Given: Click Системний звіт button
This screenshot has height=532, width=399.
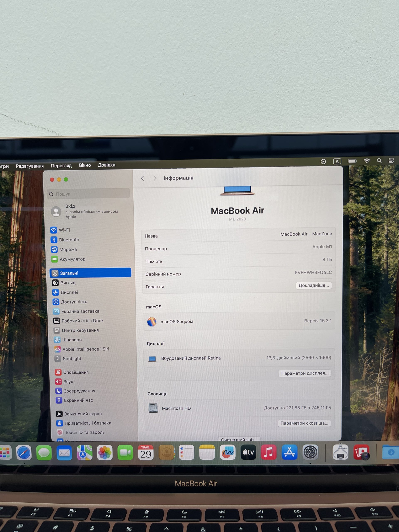Looking at the screenshot, I should 239,439.
